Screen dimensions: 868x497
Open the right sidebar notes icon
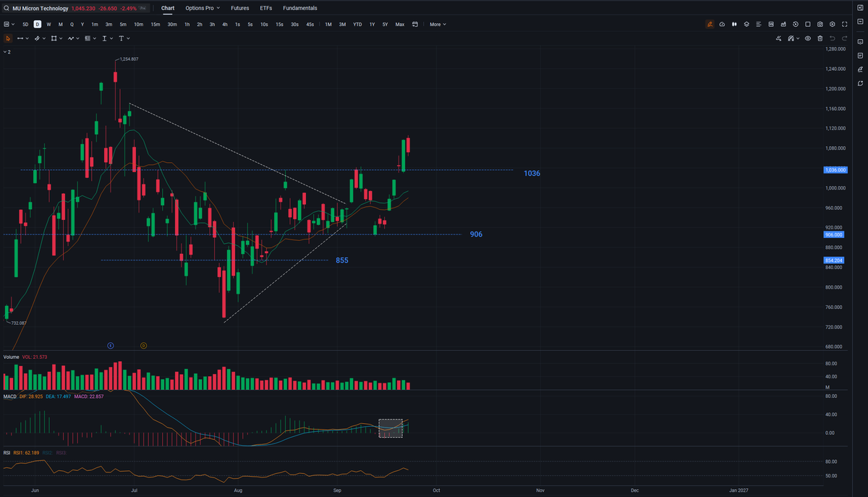click(x=860, y=55)
